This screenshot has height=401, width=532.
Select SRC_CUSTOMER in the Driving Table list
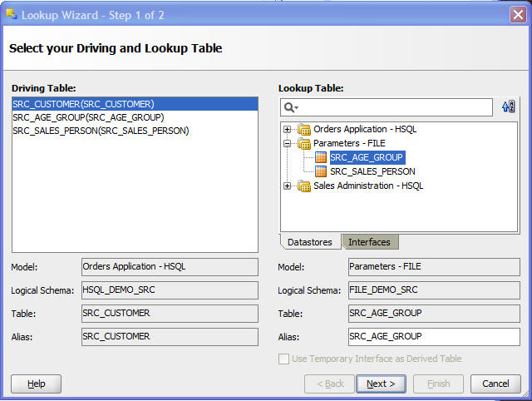pyautogui.click(x=135, y=104)
